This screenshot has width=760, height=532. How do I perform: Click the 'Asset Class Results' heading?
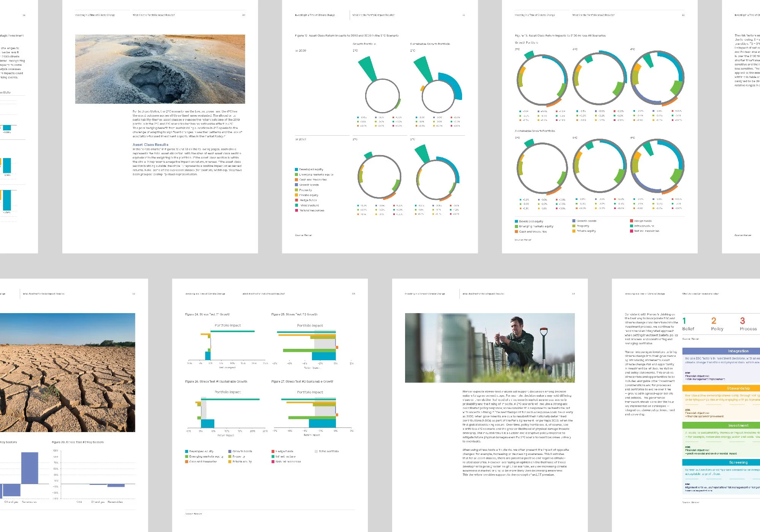[x=150, y=145]
